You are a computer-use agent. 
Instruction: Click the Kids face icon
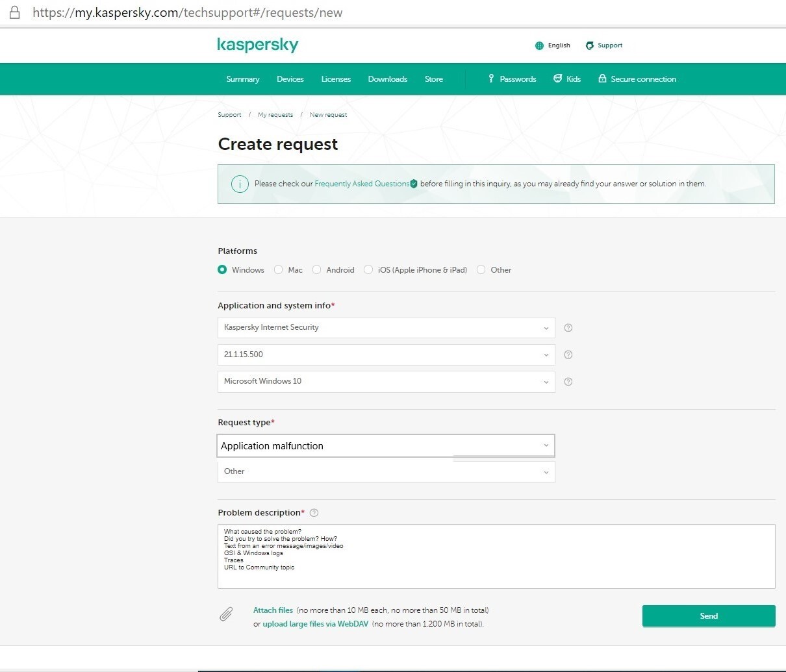[x=557, y=79]
